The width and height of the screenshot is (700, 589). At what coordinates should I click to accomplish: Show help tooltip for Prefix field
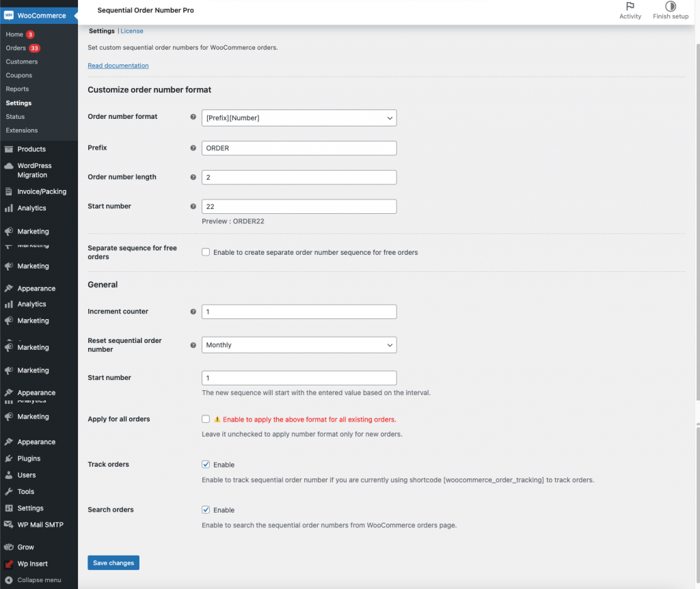193,148
